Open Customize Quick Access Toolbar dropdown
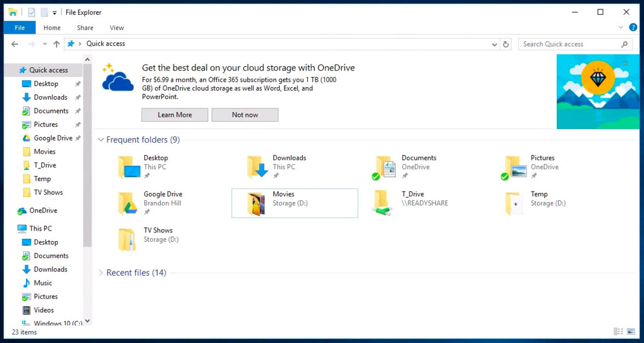Viewport: 644px width, 343px height. 54,13
